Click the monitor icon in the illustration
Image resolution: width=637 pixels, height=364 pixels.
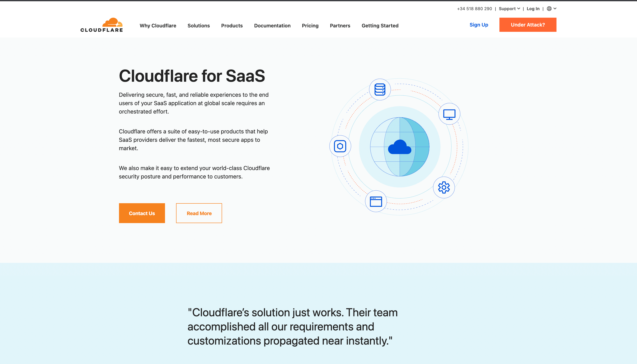(x=449, y=114)
